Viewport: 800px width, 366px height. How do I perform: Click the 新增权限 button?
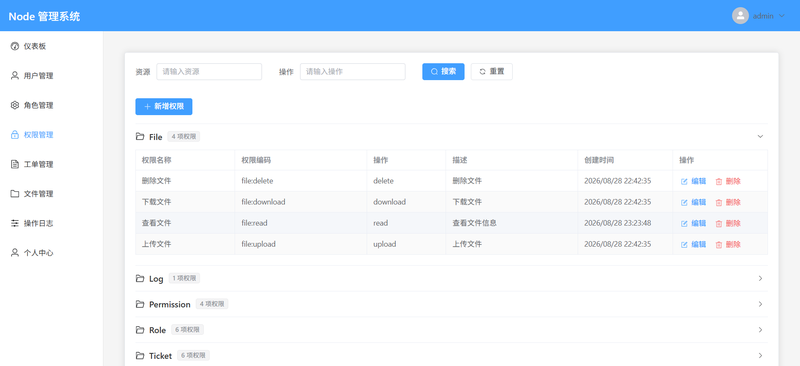[164, 107]
